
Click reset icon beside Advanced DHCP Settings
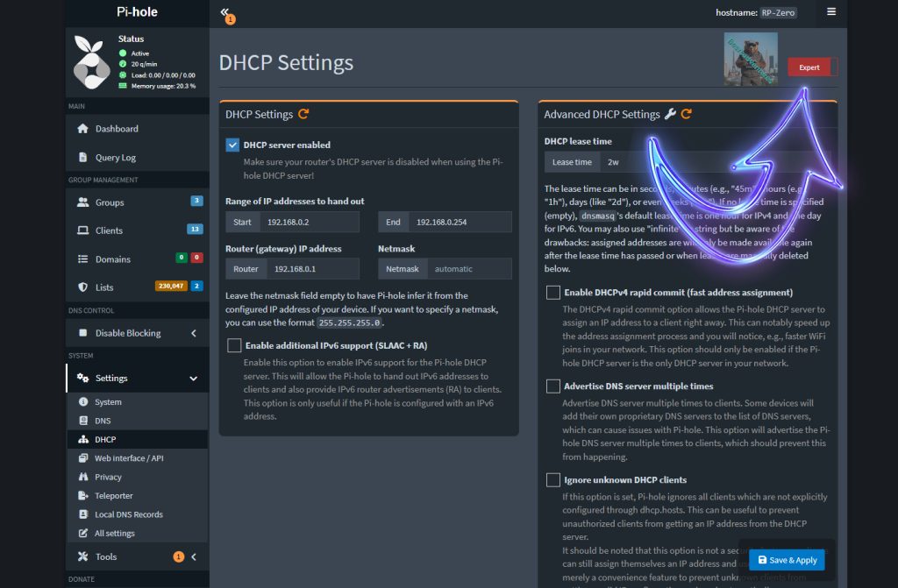click(686, 114)
